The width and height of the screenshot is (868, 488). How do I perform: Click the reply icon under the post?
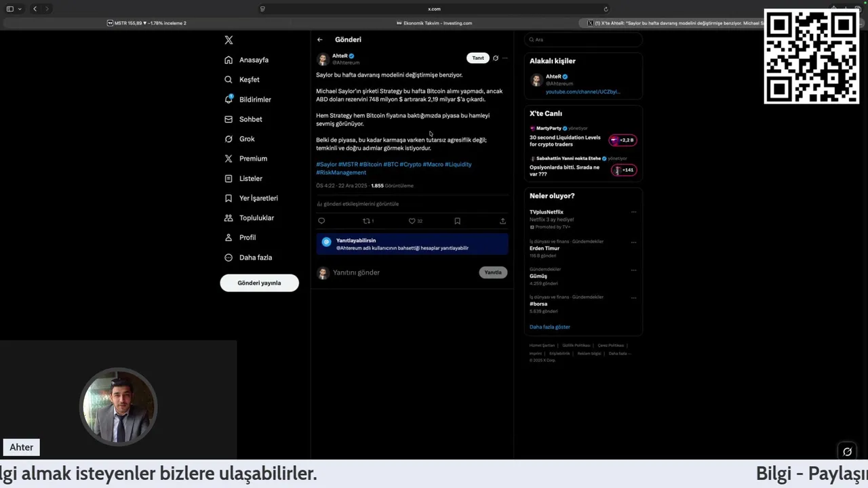321,221
